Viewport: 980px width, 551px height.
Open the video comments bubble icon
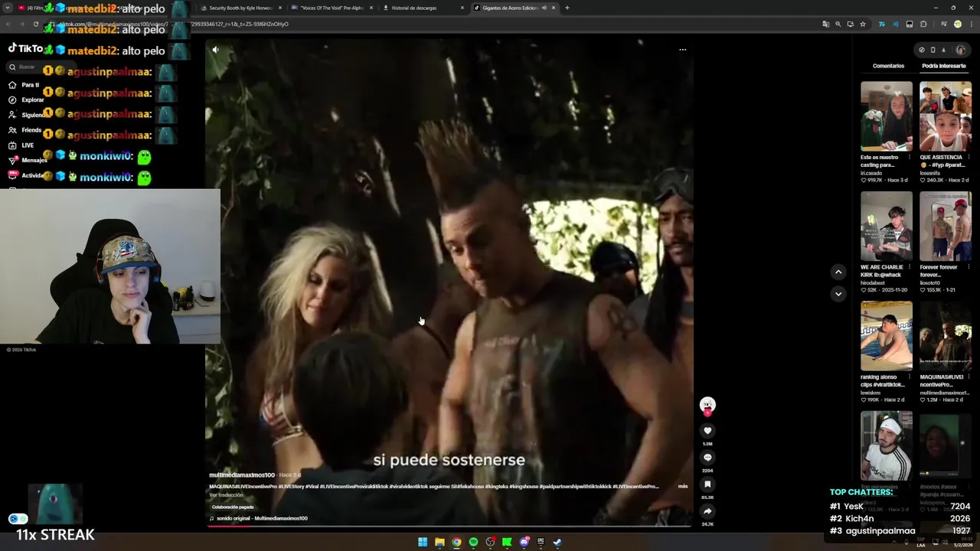click(x=707, y=458)
